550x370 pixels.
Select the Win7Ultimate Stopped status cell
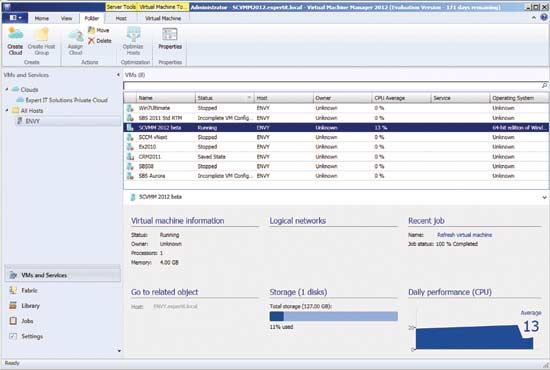[225, 108]
